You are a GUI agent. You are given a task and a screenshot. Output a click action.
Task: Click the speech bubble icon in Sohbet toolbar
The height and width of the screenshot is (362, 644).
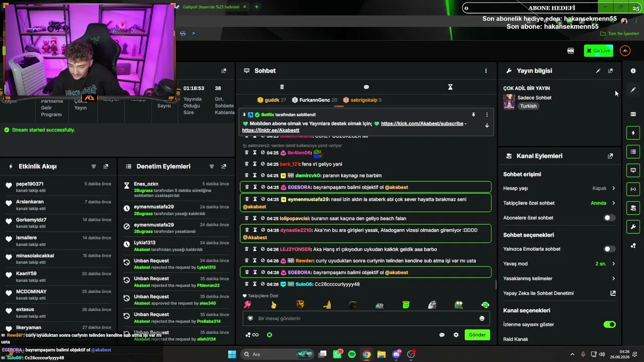click(366, 87)
